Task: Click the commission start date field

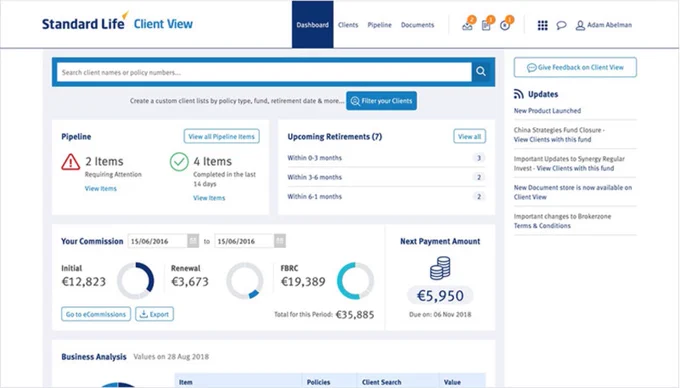Action: [x=158, y=241]
